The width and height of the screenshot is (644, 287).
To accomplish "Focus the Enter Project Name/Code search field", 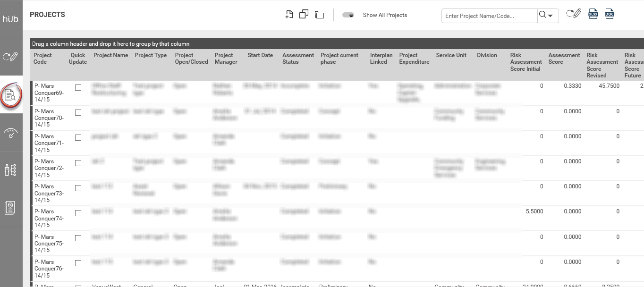I will tap(490, 16).
